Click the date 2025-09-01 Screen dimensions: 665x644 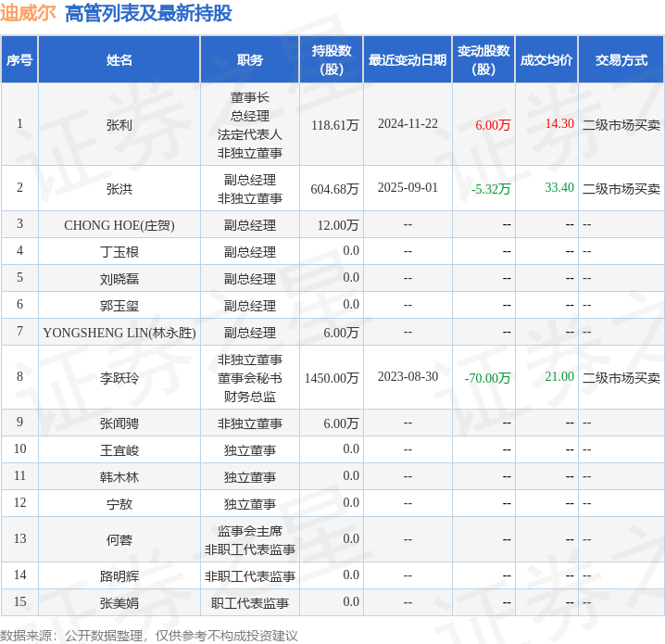click(408, 187)
